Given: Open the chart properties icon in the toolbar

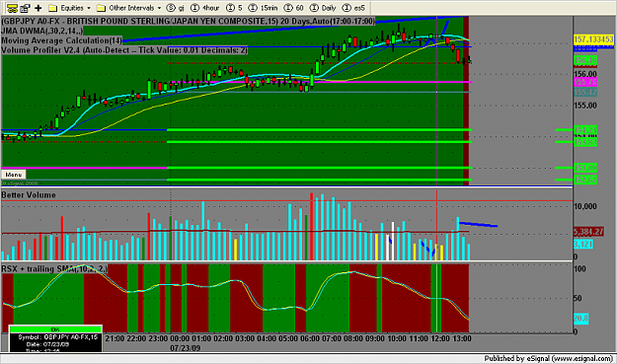Looking at the screenshot, I should tap(26, 8).
